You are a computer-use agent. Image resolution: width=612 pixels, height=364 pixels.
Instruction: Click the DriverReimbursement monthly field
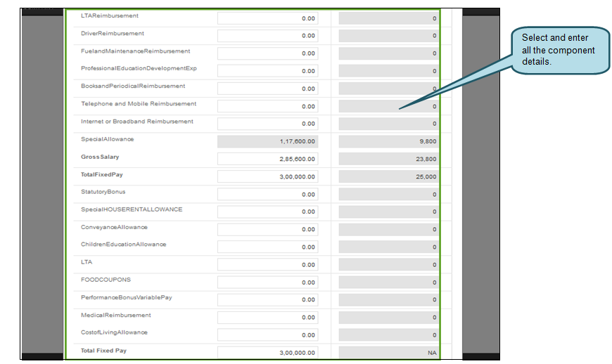(389, 36)
